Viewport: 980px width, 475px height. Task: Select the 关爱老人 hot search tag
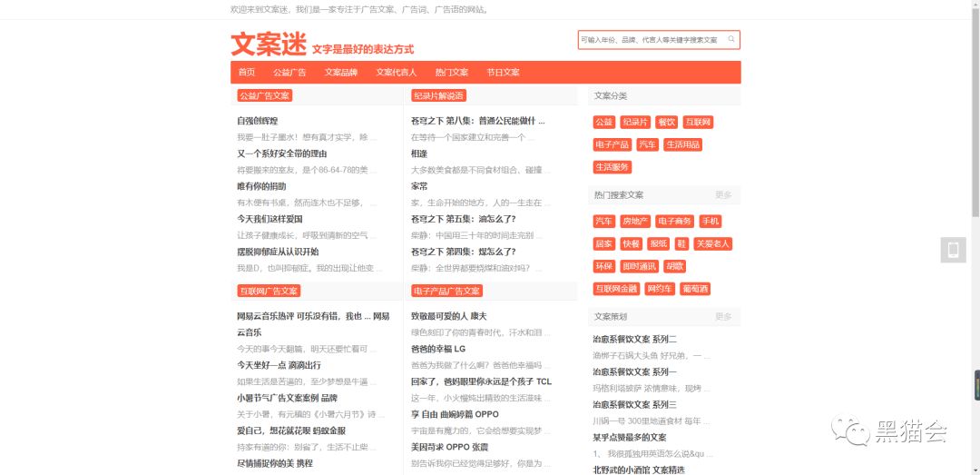click(x=713, y=244)
